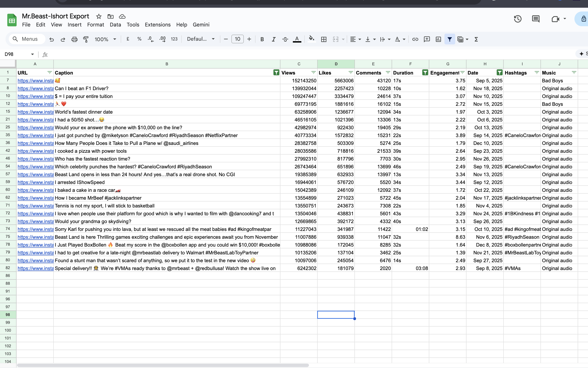Click the horizontal scrollbar
The width and height of the screenshot is (588, 368).
click(x=163, y=365)
